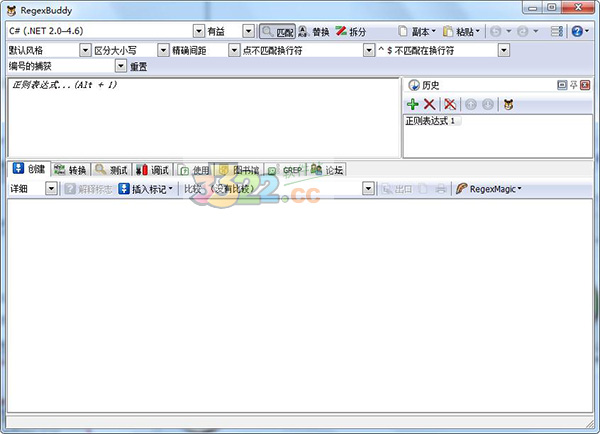Open the RegexMagic menu

click(x=489, y=189)
